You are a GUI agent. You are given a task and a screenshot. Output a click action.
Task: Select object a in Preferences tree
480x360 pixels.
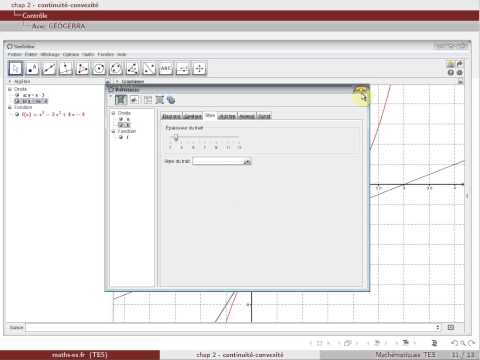click(128, 119)
